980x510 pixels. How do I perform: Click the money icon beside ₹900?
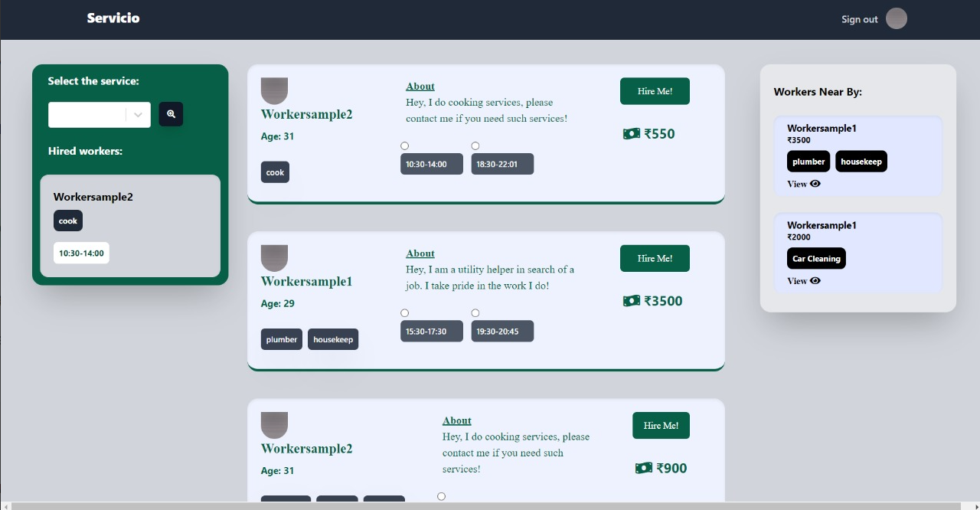pyautogui.click(x=644, y=468)
